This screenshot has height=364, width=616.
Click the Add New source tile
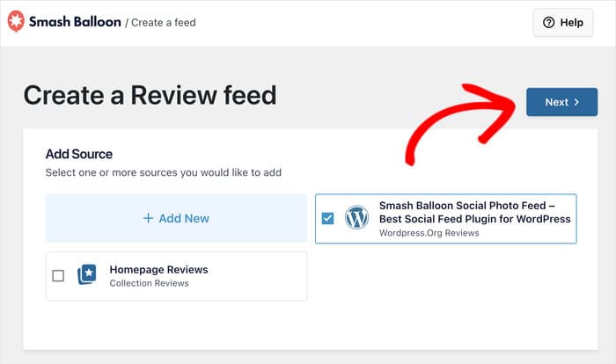click(x=176, y=218)
